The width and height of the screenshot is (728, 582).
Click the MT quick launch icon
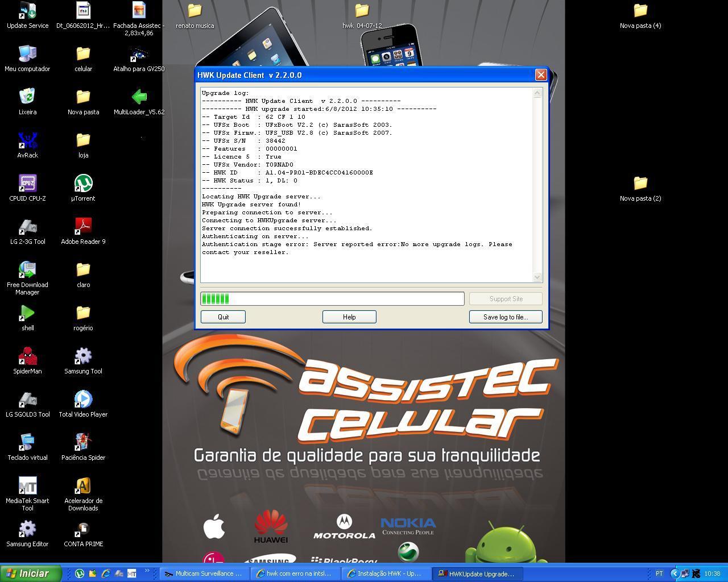[x=132, y=573]
